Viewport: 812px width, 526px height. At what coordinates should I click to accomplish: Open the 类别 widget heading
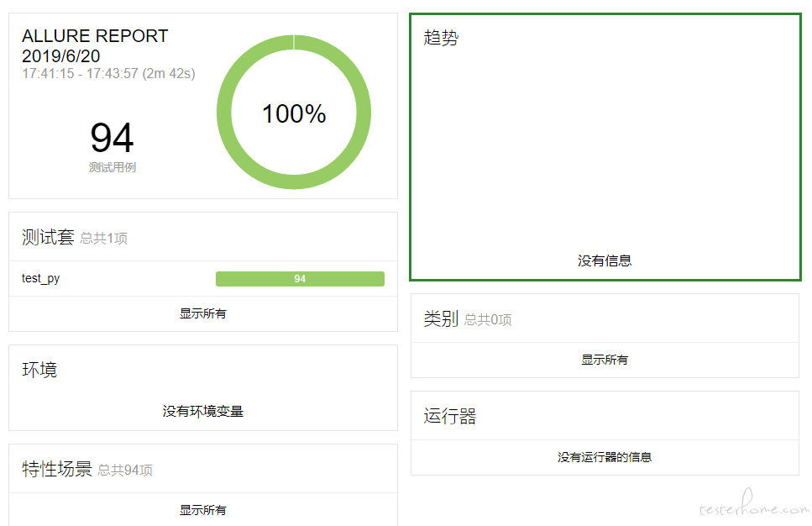[x=441, y=318]
